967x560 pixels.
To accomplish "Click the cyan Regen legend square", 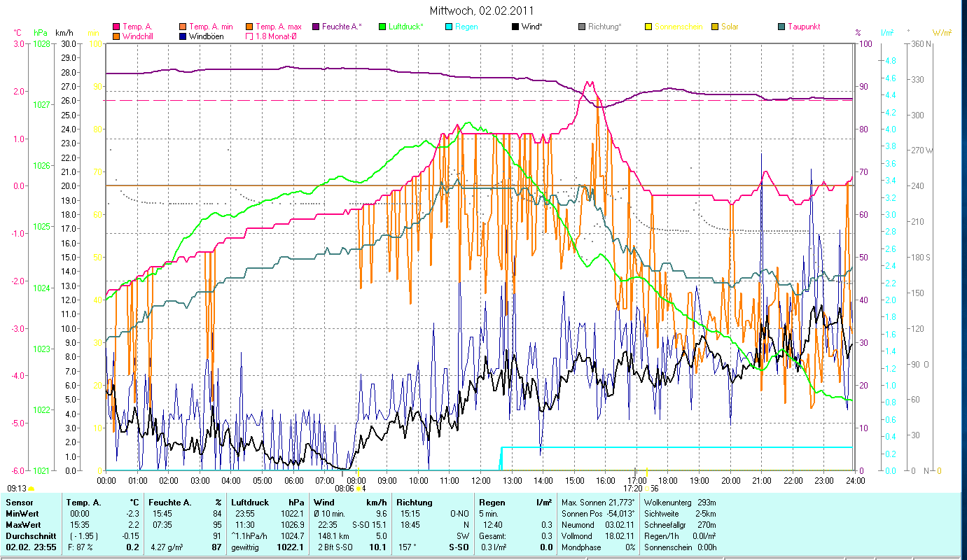I will click(x=449, y=27).
